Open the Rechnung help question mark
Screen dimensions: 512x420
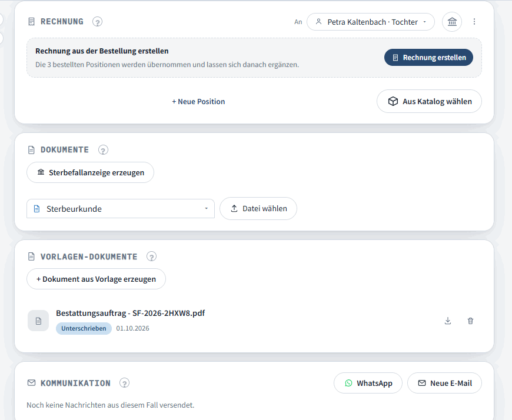(97, 22)
